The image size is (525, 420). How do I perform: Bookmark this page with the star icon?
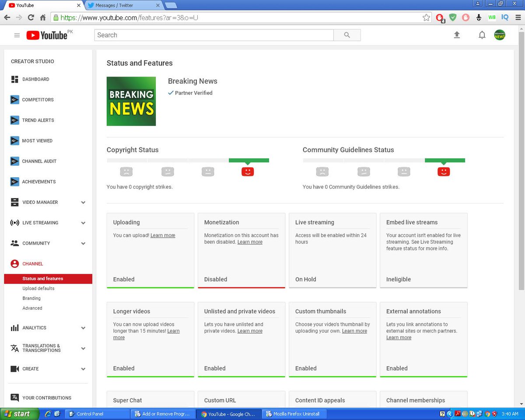(426, 17)
